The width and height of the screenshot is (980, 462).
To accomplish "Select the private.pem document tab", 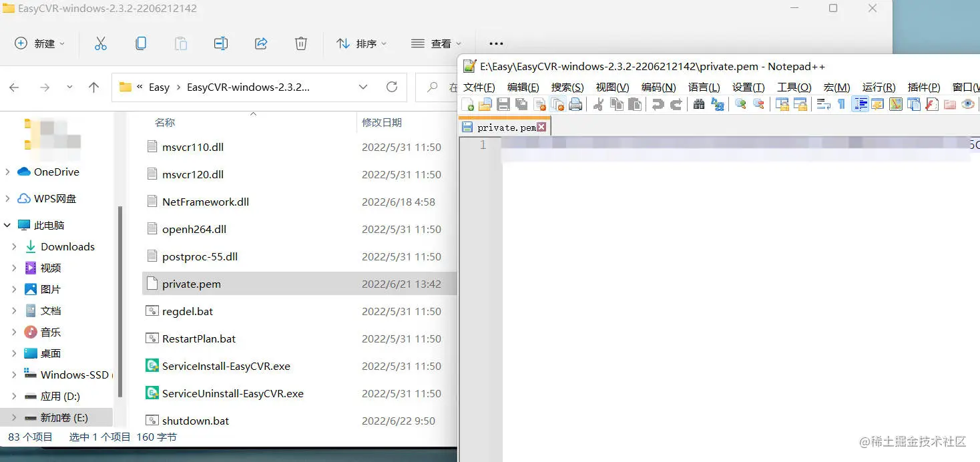I will tap(505, 127).
